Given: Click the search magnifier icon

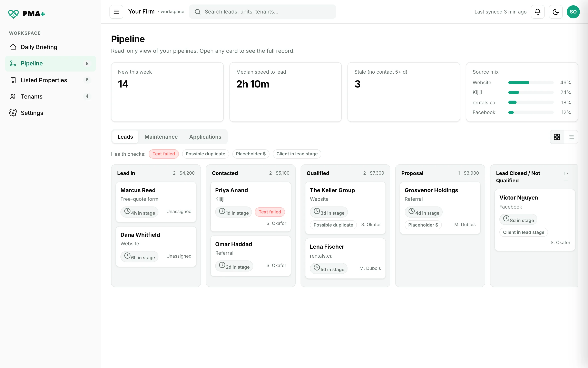Looking at the screenshot, I should [x=198, y=12].
